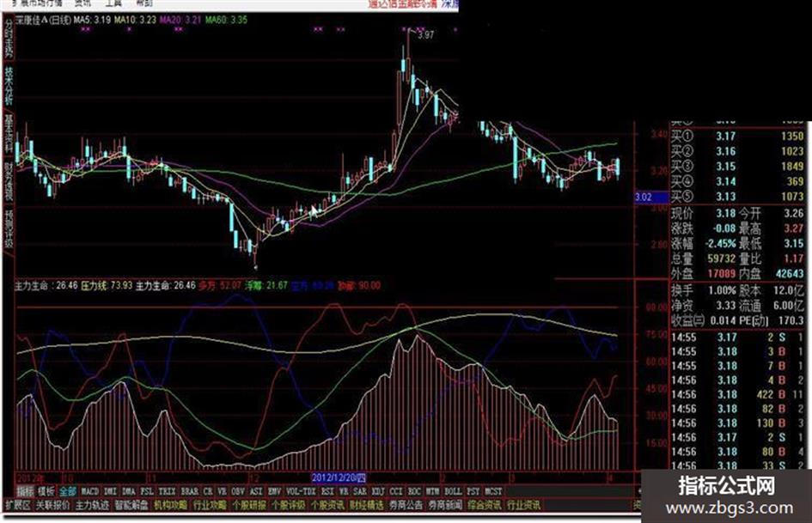The height and width of the screenshot is (523, 812).
Task: Open the 智能解盘 bottom tab
Action: (x=131, y=505)
